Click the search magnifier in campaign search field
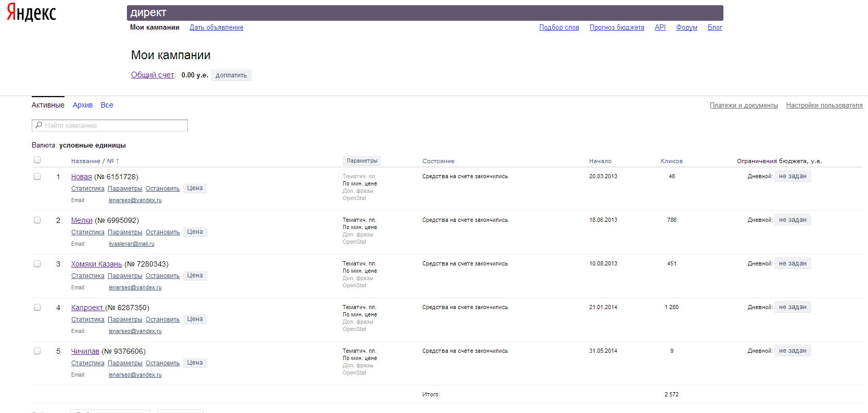 coord(38,125)
